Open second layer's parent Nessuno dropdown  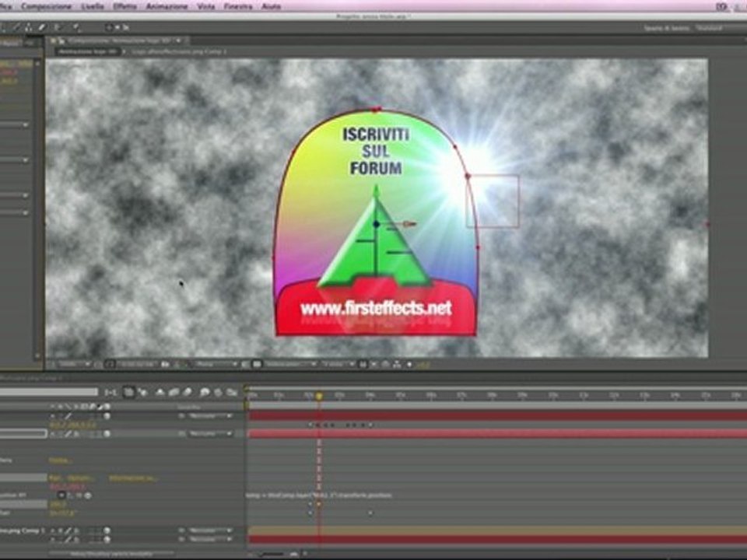[x=210, y=434]
